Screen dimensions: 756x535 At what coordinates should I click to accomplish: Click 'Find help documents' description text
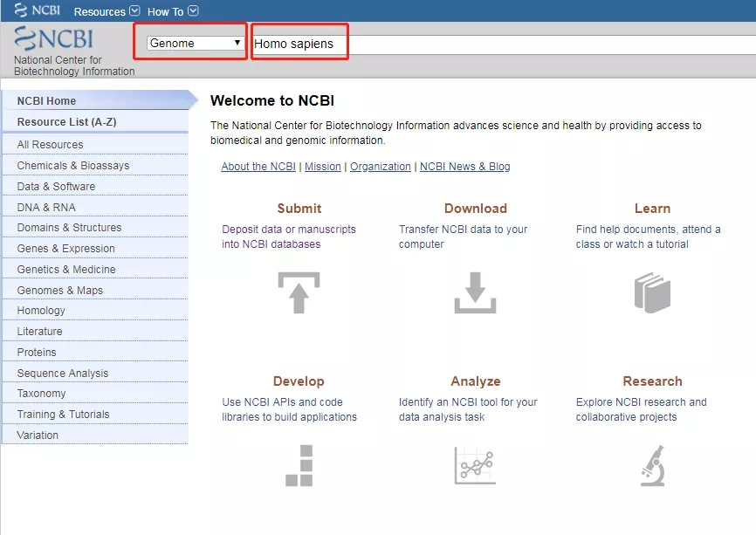point(648,237)
